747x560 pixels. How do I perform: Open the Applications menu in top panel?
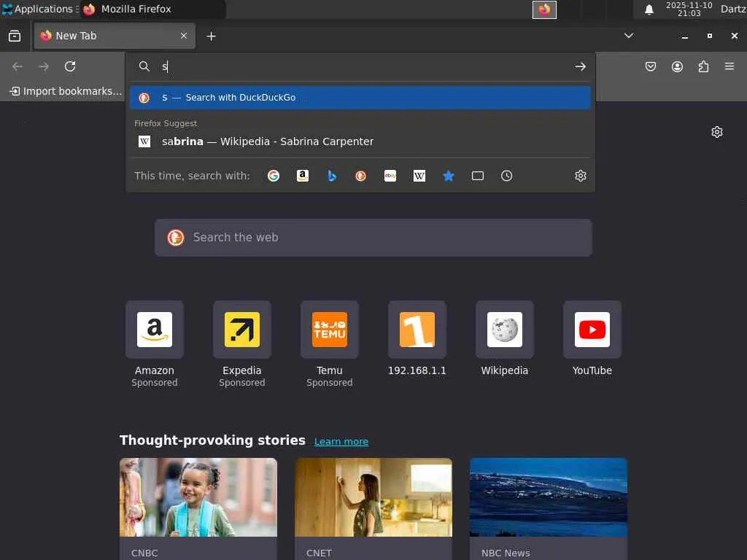tap(39, 9)
